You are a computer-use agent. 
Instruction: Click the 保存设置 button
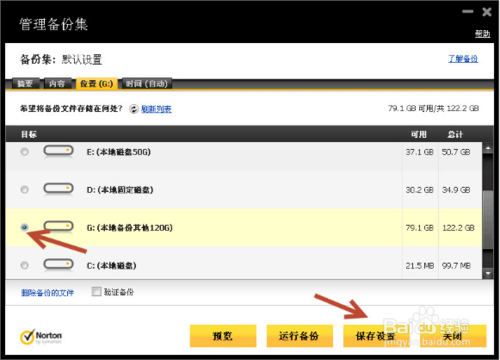point(376,336)
